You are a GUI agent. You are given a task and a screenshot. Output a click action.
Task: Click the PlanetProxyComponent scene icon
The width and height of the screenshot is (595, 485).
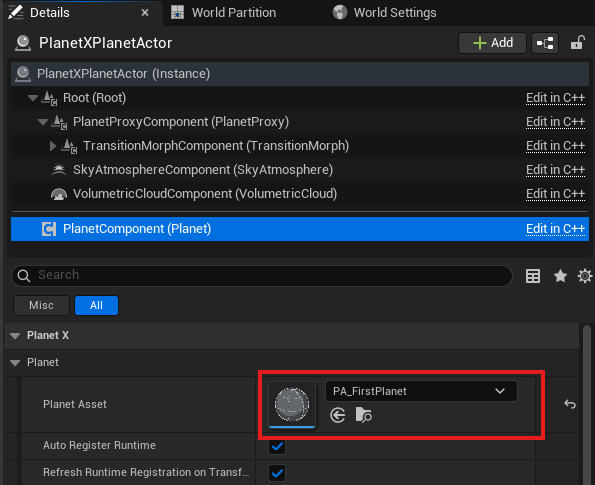(59, 122)
